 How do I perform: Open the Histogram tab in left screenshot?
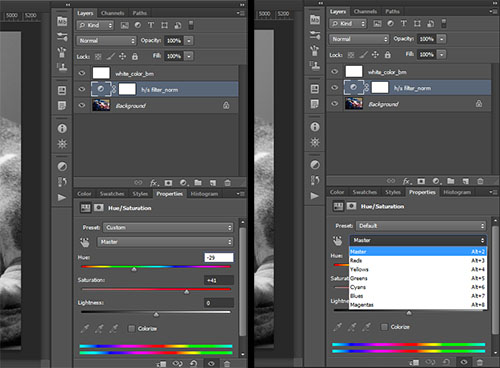(204, 194)
